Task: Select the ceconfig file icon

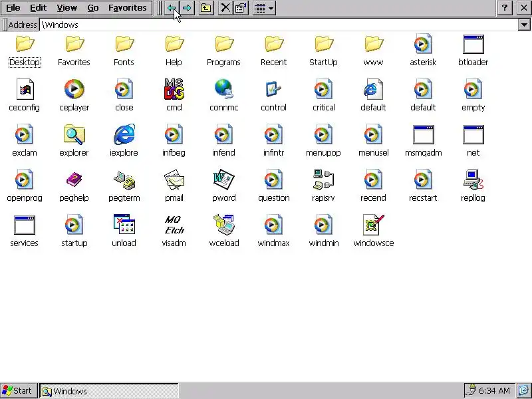Action: click(x=25, y=89)
